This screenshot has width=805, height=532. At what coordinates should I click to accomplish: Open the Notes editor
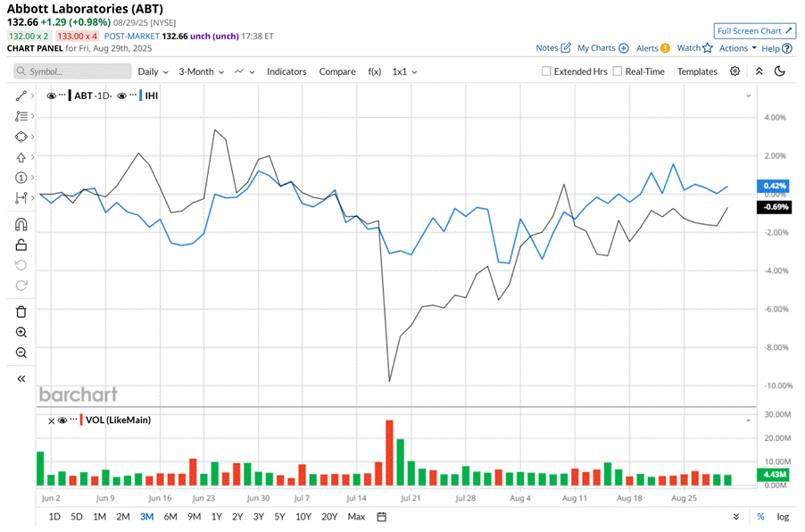(x=553, y=48)
